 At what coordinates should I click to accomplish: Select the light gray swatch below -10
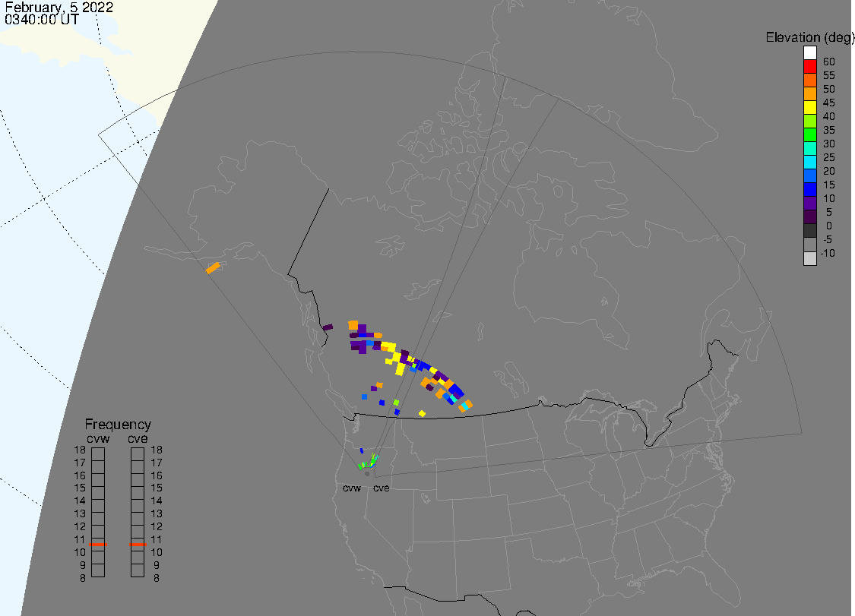[x=809, y=258]
